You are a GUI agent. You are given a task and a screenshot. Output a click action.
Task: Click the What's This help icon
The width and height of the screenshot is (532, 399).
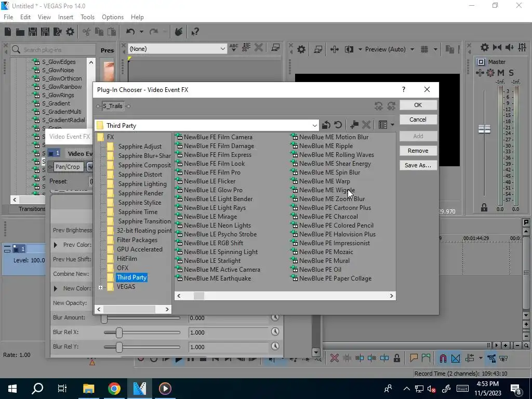tap(195, 32)
